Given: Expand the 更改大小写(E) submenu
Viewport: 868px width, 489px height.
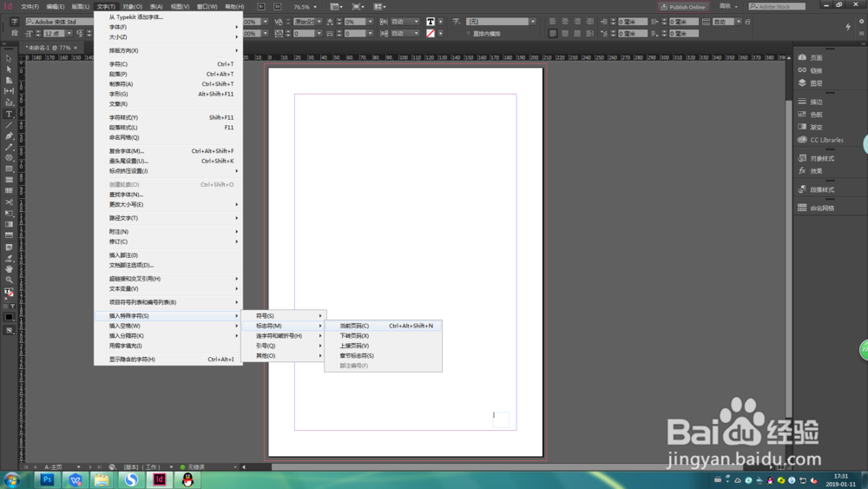Looking at the screenshot, I should (x=169, y=205).
